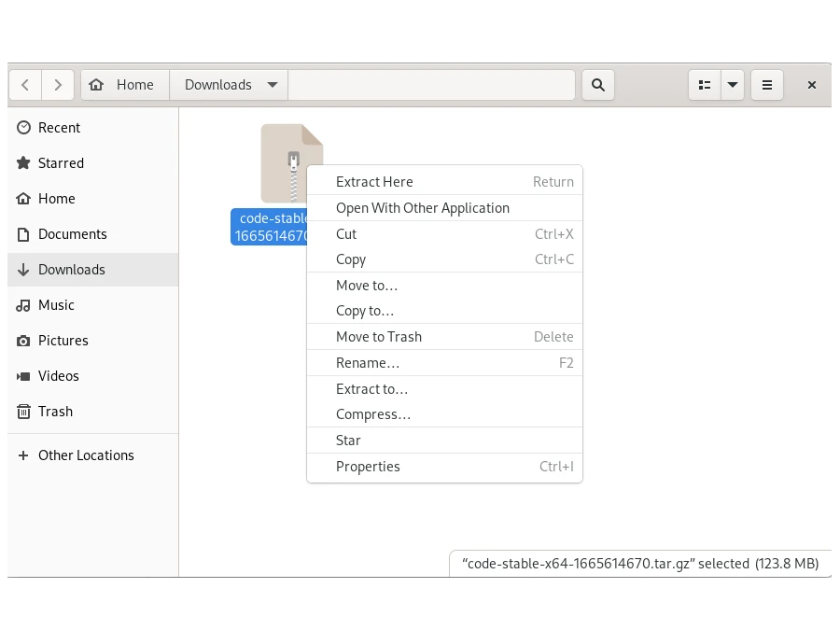Open Starred in the sidebar
This screenshot has width=840, height=630.
61,163
